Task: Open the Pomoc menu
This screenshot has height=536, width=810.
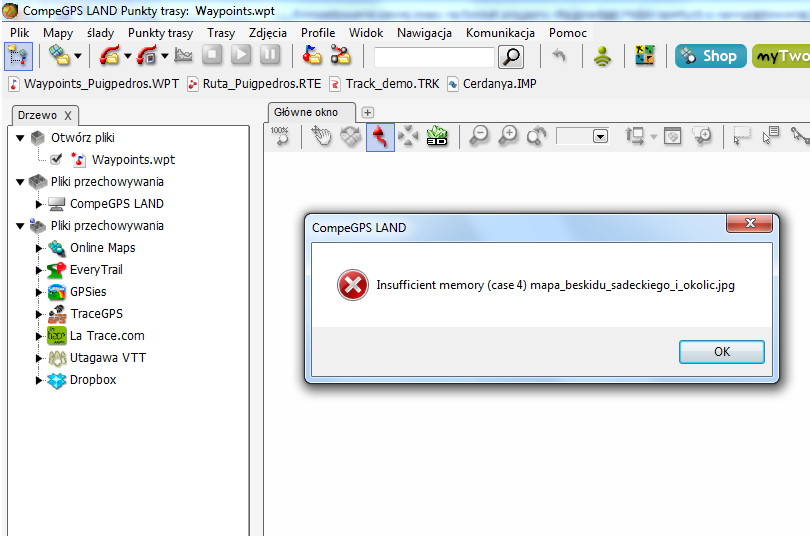Action: click(x=568, y=33)
